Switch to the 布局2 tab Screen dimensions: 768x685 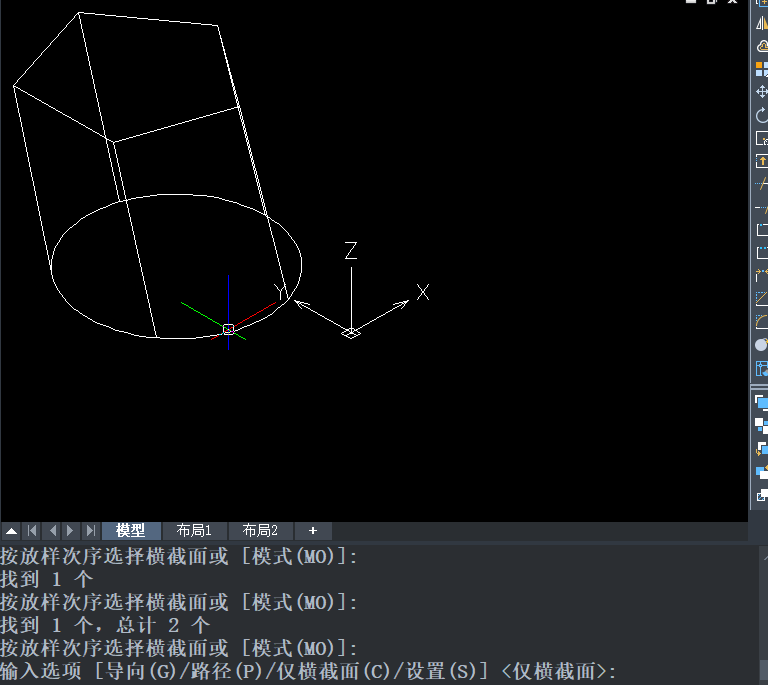pyautogui.click(x=260, y=531)
